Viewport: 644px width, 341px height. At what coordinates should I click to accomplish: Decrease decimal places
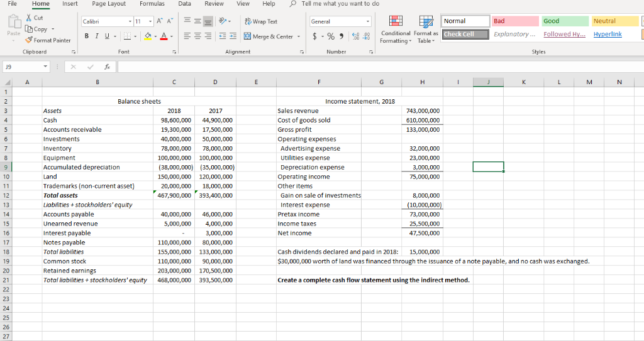(367, 36)
